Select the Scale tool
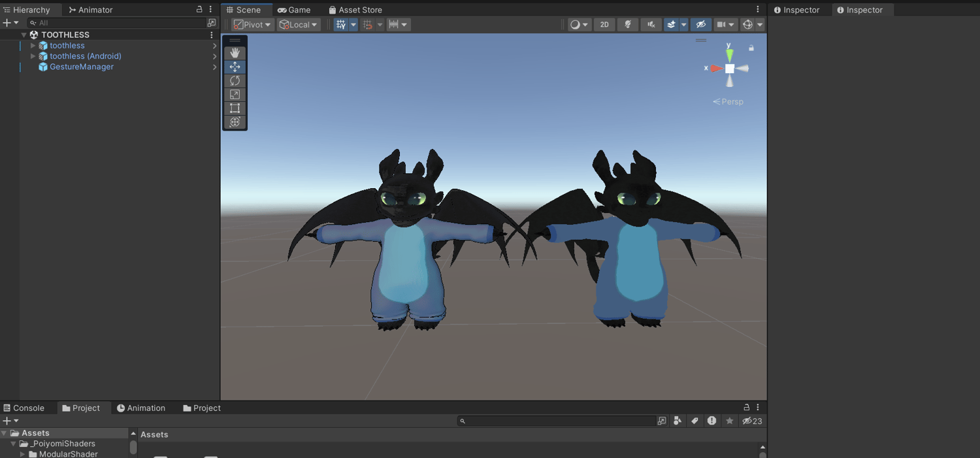 point(235,94)
